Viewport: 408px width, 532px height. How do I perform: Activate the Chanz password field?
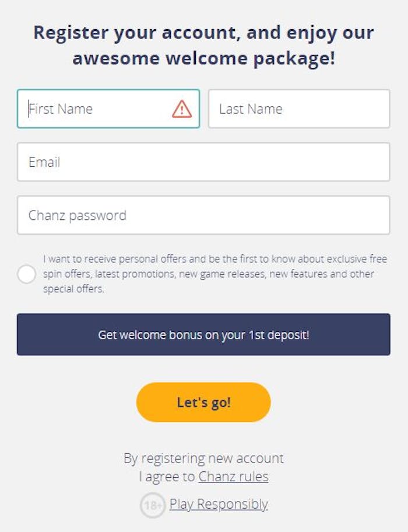203,215
